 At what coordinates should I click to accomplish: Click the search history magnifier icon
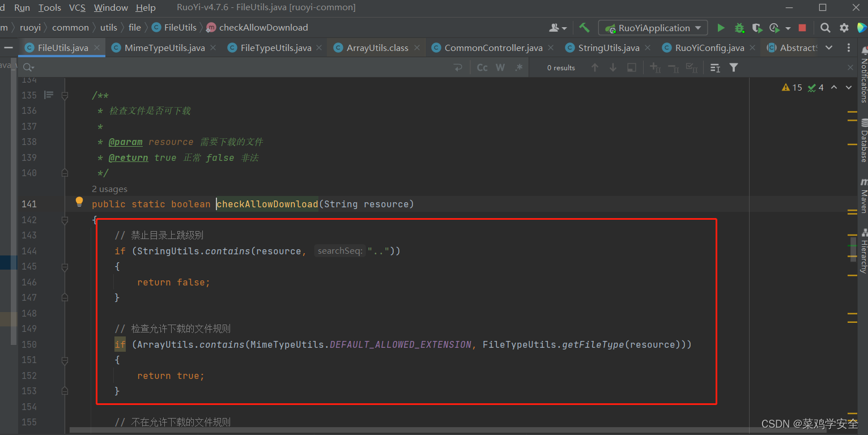27,67
